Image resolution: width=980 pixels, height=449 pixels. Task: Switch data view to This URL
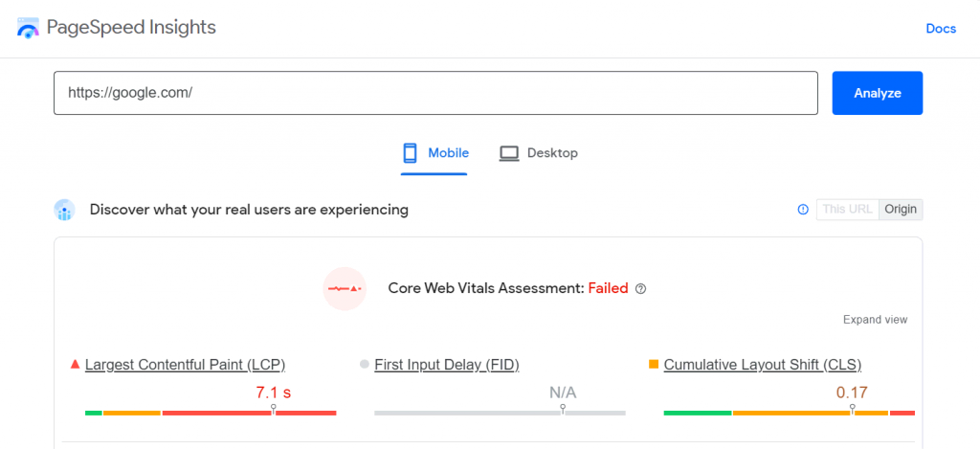click(847, 210)
